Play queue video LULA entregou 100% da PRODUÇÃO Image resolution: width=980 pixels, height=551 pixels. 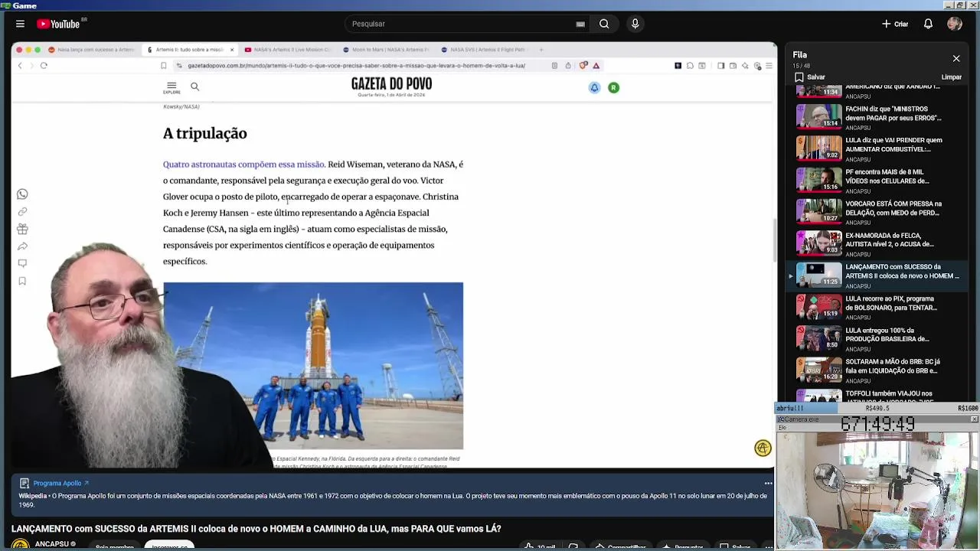[878, 339]
